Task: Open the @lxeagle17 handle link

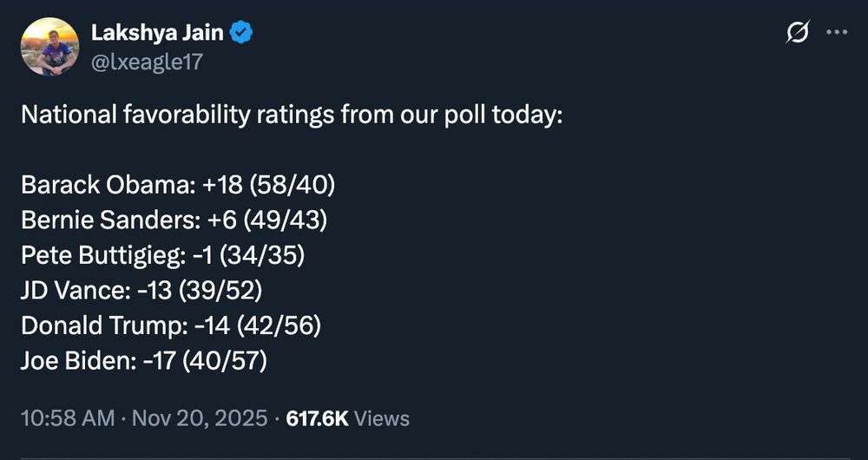Action: [x=148, y=61]
